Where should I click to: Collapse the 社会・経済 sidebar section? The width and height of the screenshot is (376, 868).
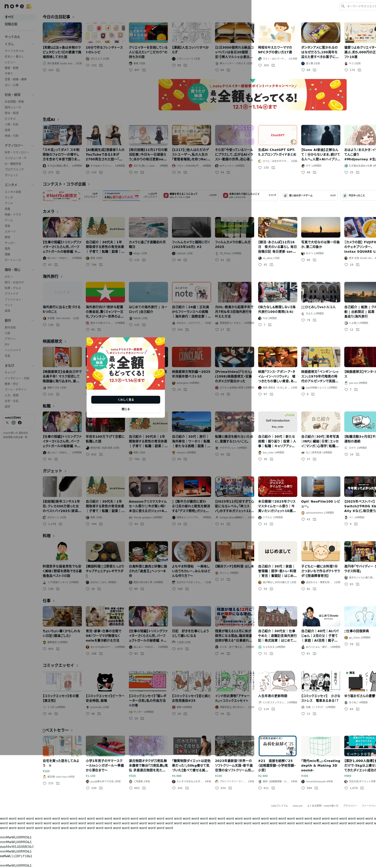(x=32, y=95)
